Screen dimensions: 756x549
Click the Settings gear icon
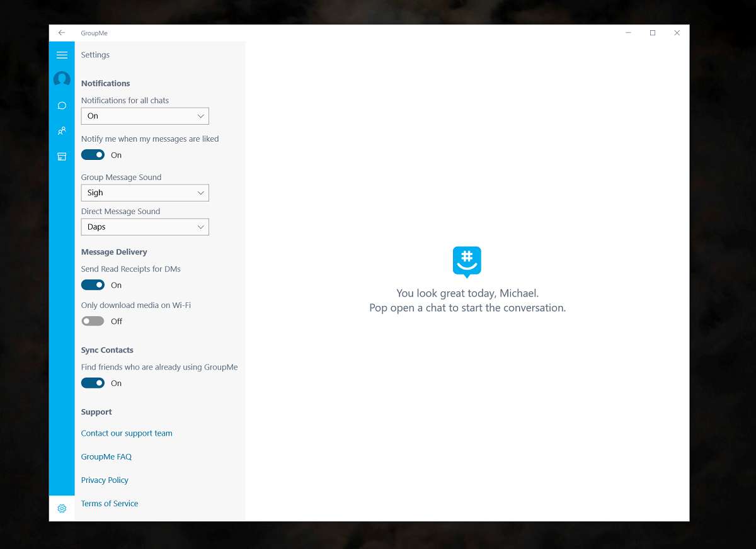click(62, 509)
